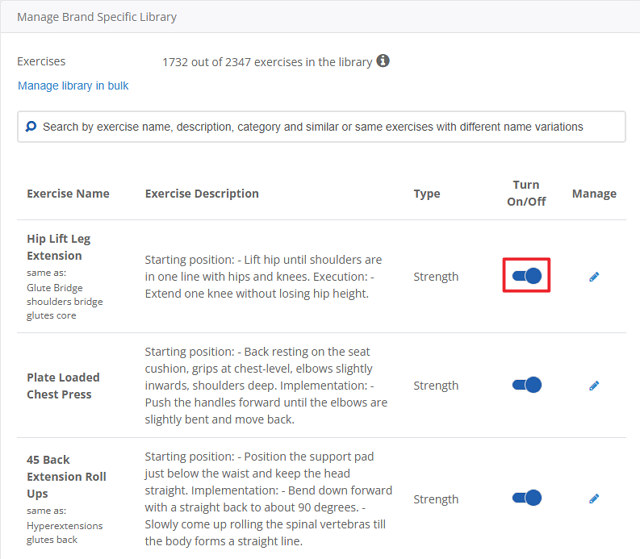Focus the exercise search input field
The height and width of the screenshot is (559, 640).
click(320, 127)
